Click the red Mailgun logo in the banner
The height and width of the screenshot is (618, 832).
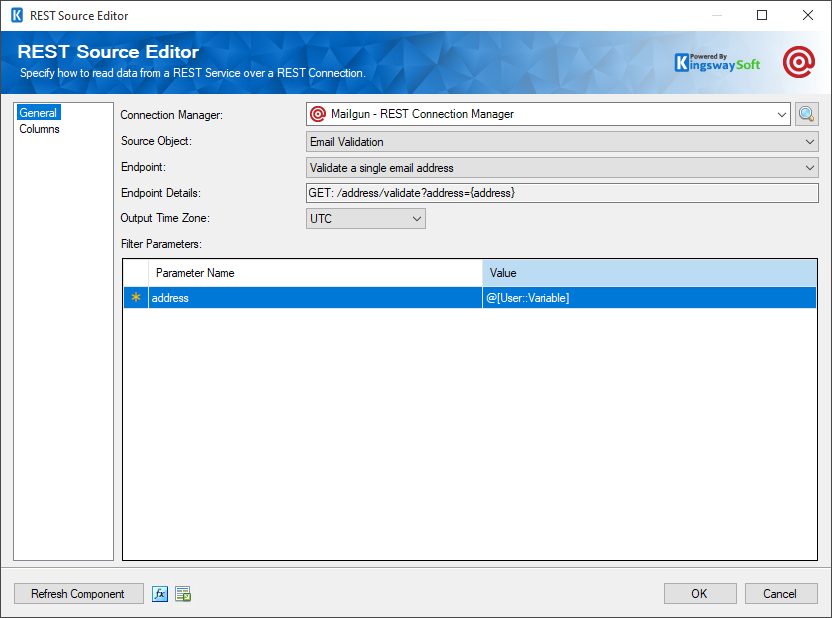(799, 62)
